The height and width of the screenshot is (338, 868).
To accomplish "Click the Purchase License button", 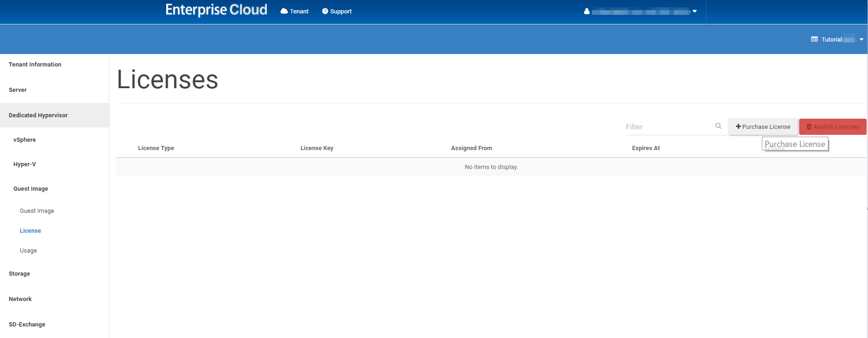I will pos(763,127).
